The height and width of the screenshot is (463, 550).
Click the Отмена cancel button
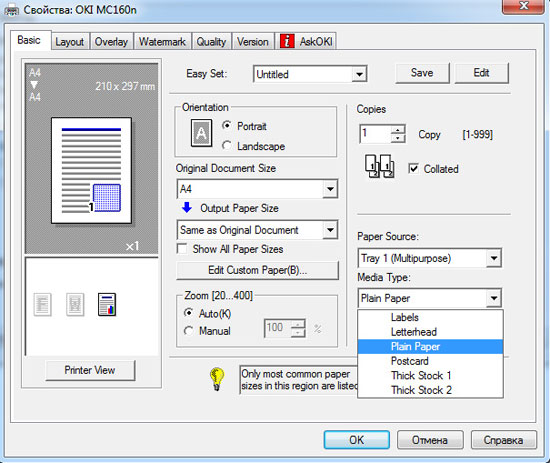coord(430,440)
